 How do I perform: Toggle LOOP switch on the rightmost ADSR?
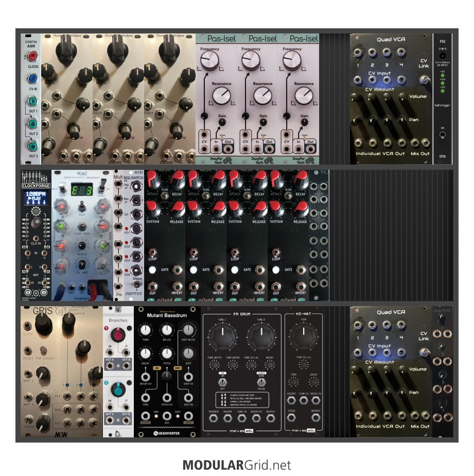(x=276, y=253)
